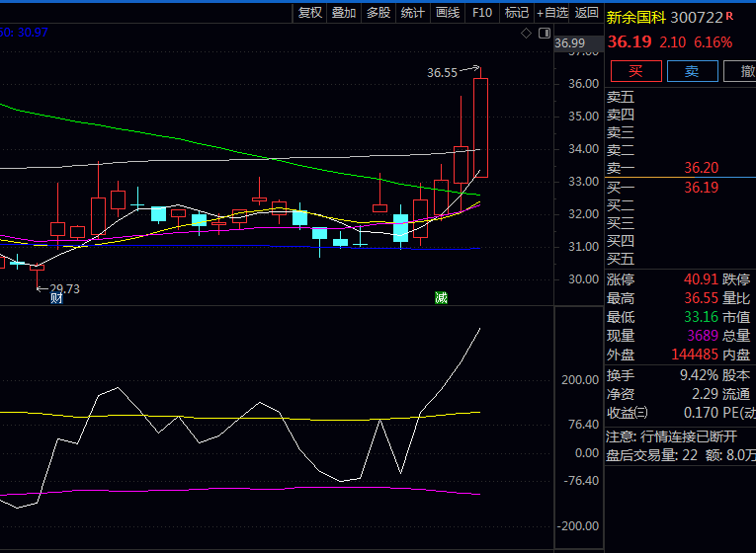Open F10 company information

coord(482,13)
